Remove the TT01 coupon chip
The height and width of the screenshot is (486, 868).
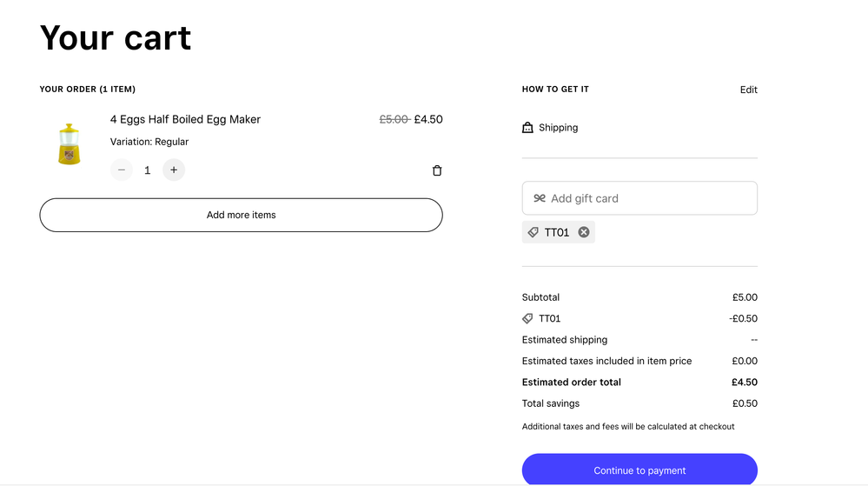[584, 232]
